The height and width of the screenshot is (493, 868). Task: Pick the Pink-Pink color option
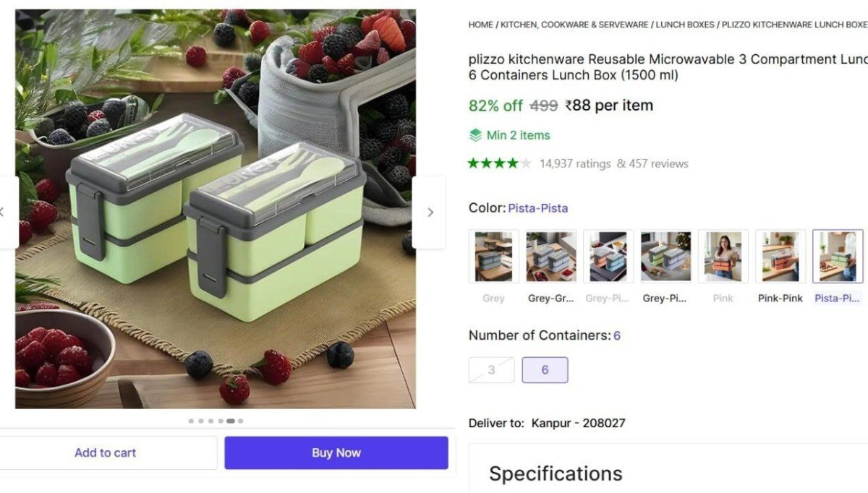[780, 256]
